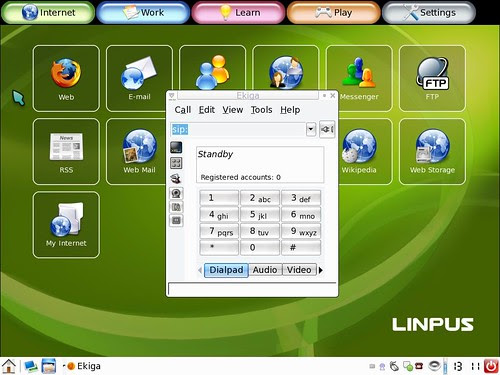
Task: Dial 9 wxyz on the dialpad
Action: click(x=301, y=231)
